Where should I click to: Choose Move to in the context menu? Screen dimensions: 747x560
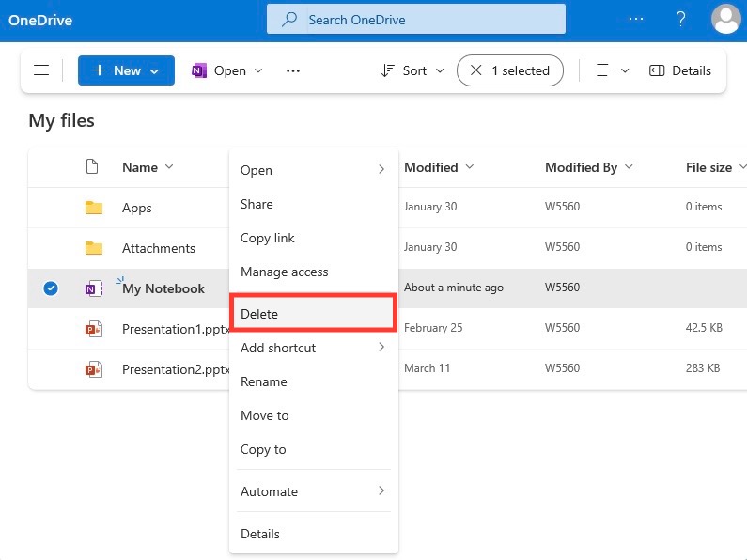314,415
